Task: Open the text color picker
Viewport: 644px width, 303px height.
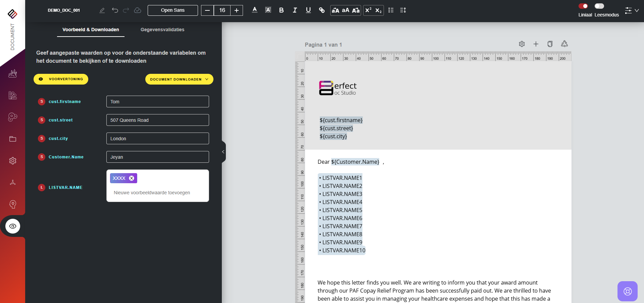Action: coord(254,10)
